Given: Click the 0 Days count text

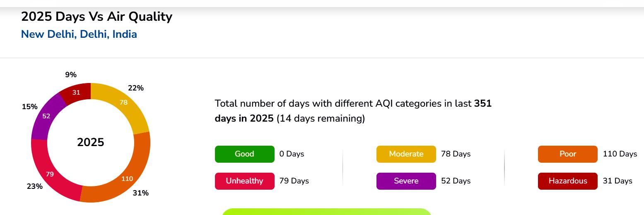Looking at the screenshot, I should [x=292, y=154].
